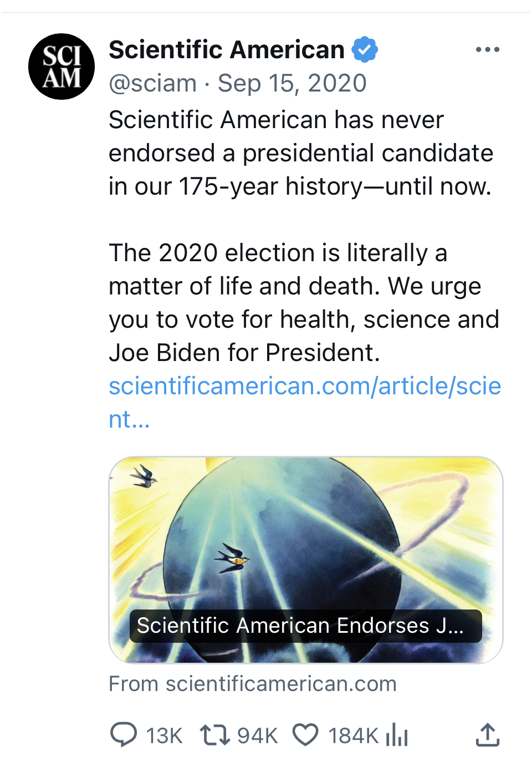
Task: View tweet analytics bar chart icon
Action: pos(397,735)
